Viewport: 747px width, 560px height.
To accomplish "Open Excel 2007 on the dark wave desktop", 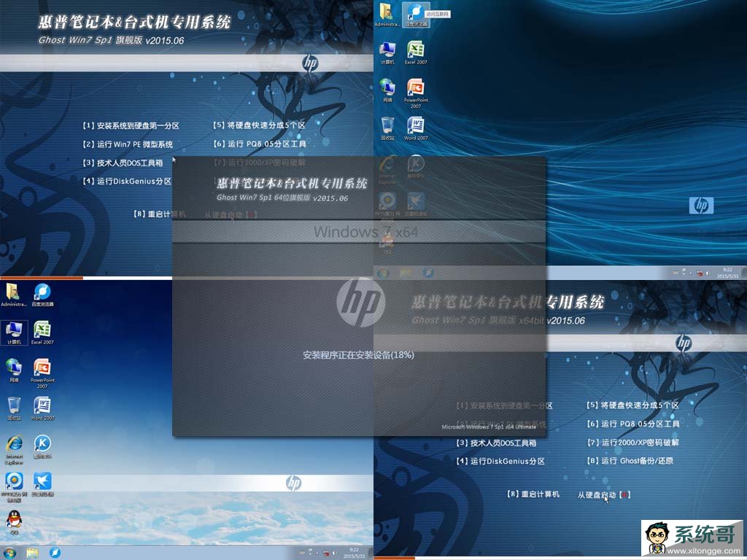I will (416, 52).
